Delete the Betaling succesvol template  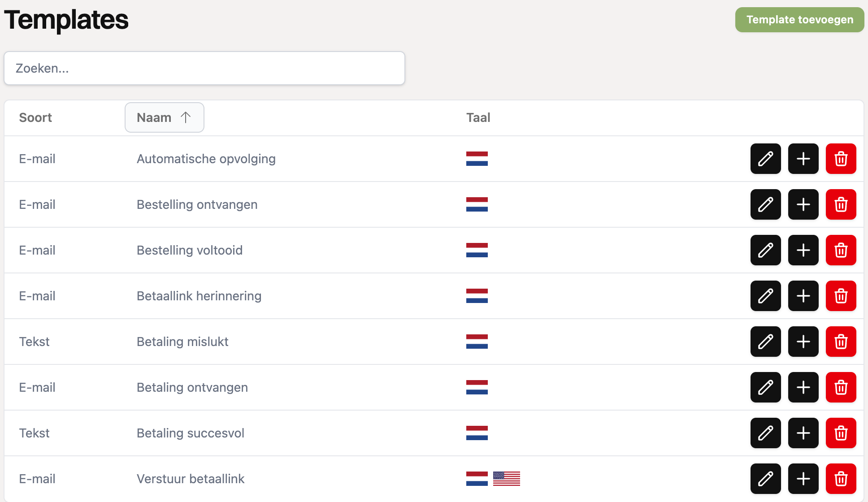click(841, 433)
